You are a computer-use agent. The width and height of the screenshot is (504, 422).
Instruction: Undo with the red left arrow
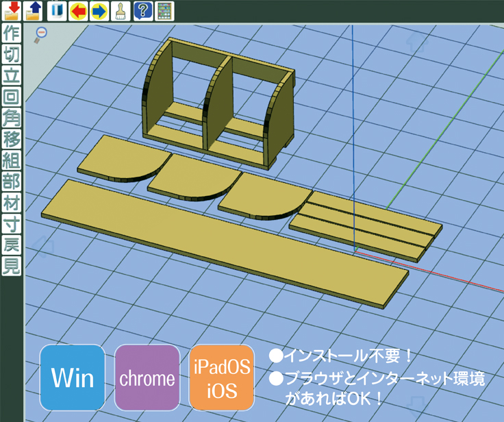tap(79, 10)
